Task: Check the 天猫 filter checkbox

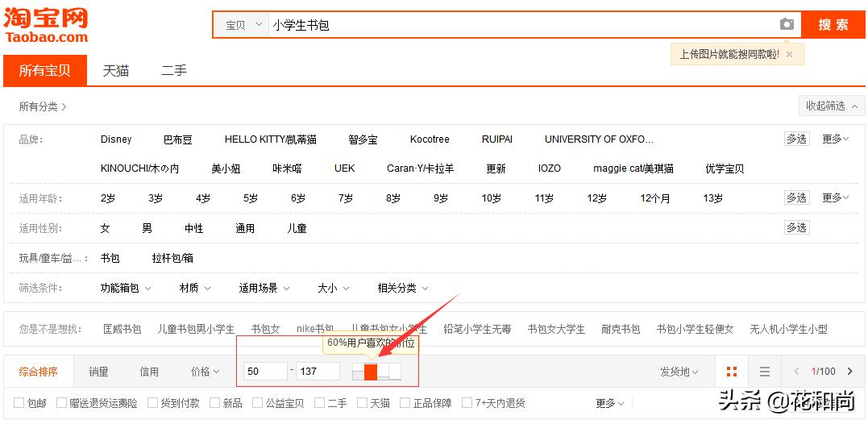Action: [363, 403]
